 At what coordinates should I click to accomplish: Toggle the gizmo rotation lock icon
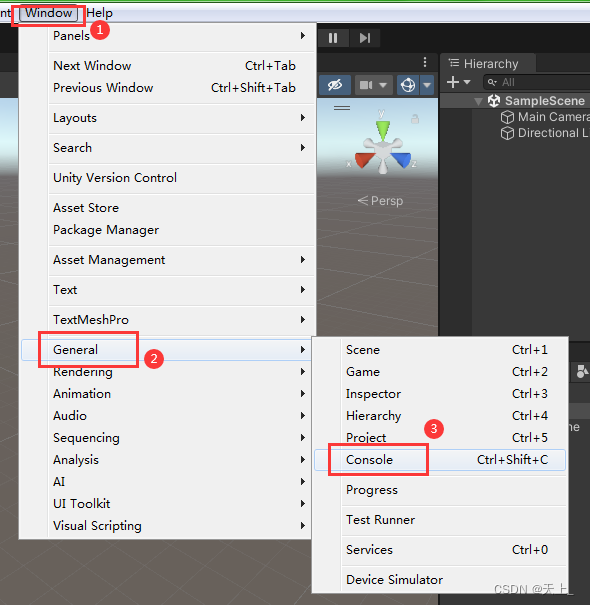point(415,118)
